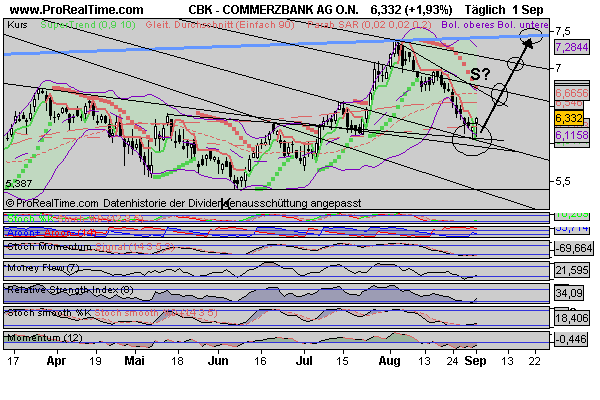Click the Mai label on the date axis

pos(135,361)
